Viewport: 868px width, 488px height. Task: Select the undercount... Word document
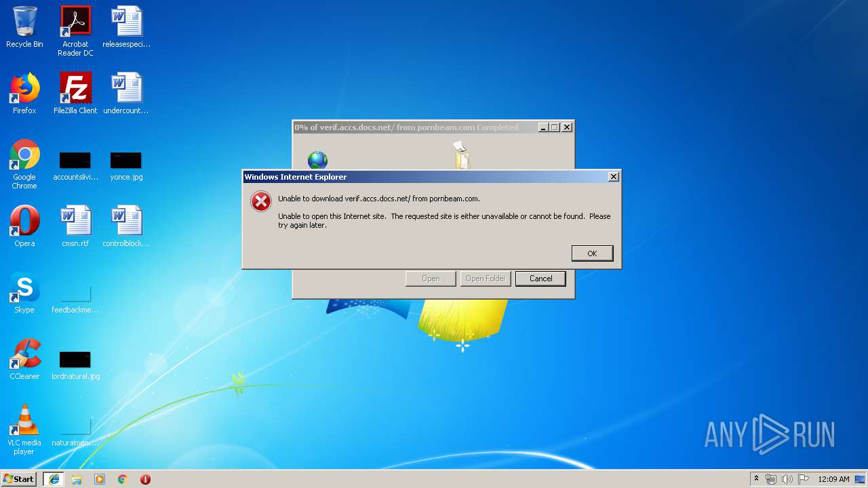click(126, 94)
